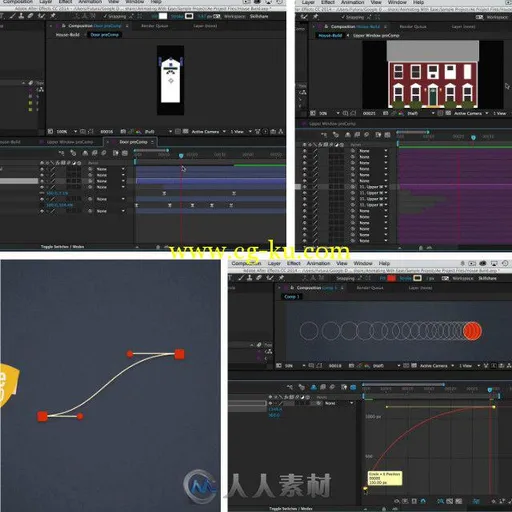Open the Graph Editor in the Door preComp timeline
This screenshot has width=512, height=512.
[x=125, y=153]
